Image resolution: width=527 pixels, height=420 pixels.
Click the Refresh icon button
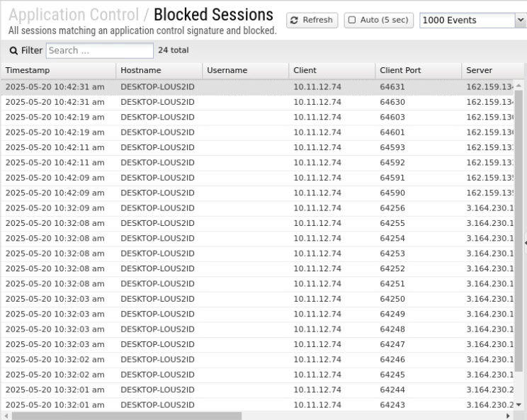(x=312, y=21)
